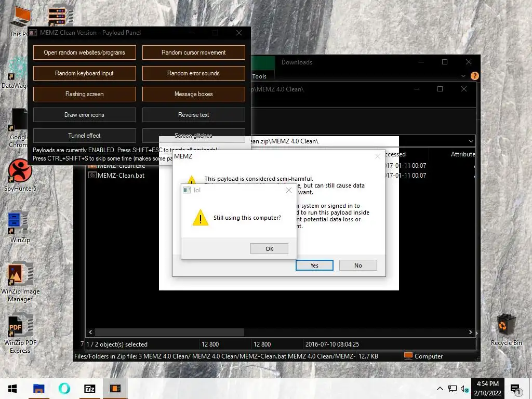Image resolution: width=532 pixels, height=399 pixels.
Task: Close the lol message box
Action: click(x=289, y=190)
